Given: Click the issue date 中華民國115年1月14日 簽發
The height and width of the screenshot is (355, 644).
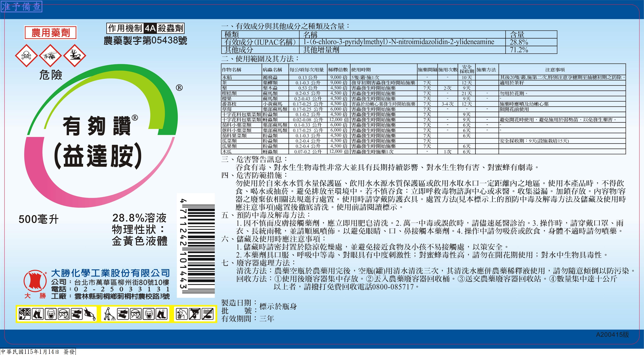Looking at the screenshot, I should 38,352.
